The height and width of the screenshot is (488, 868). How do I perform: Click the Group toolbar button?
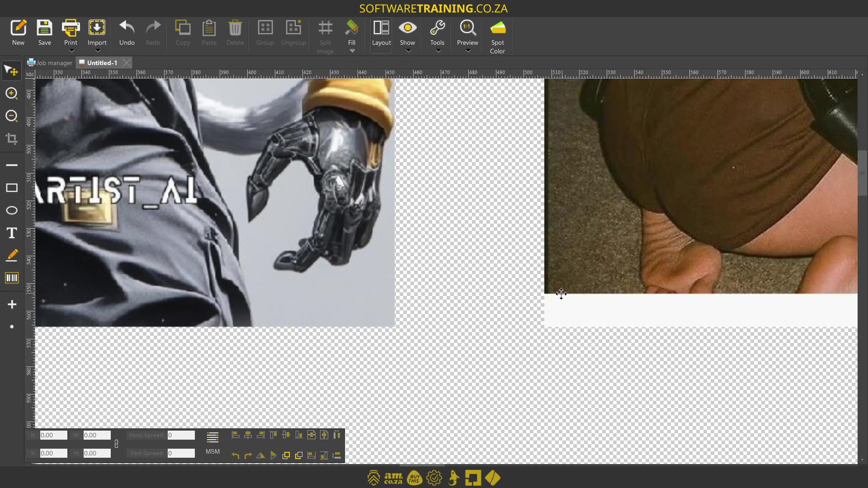[x=265, y=33]
